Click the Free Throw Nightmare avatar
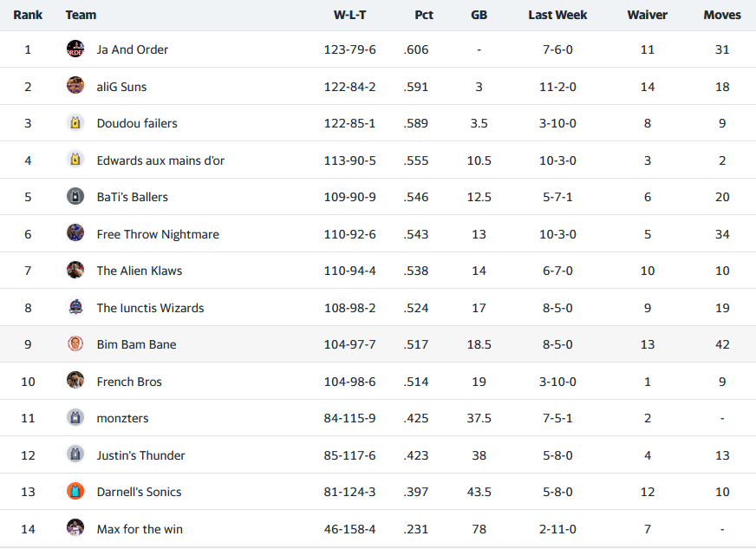This screenshot has height=549, width=756. (75, 233)
